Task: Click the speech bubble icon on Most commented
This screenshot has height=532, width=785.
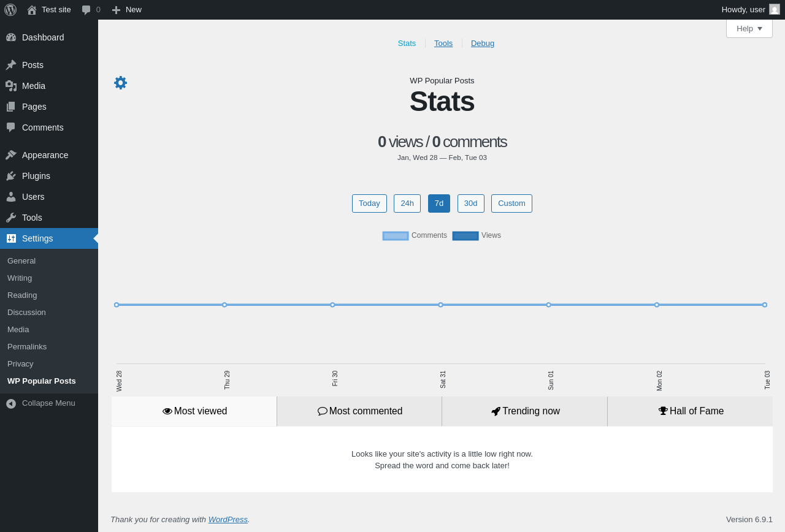Action: coord(323,411)
